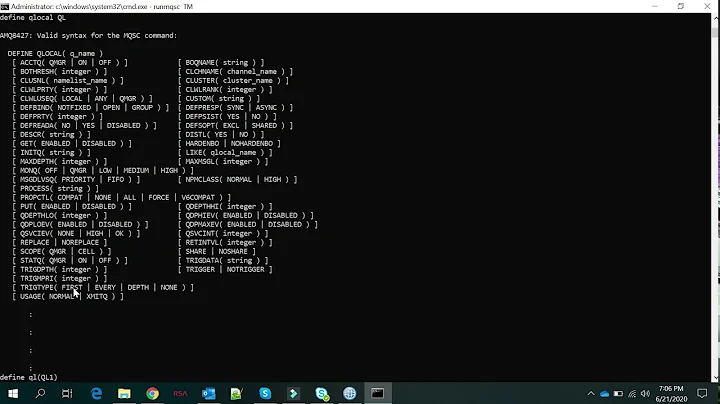Screen dimensions: 720x404
Task: Open File Explorer from taskbar
Action: (x=124, y=393)
